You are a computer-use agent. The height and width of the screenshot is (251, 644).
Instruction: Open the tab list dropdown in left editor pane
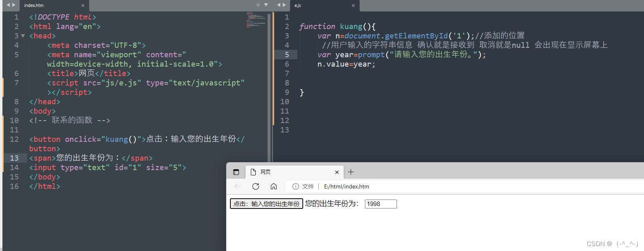click(266, 5)
